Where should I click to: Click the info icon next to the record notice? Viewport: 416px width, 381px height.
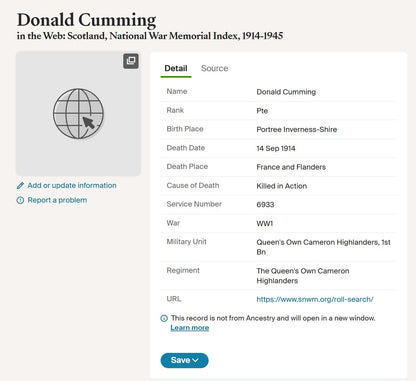tap(164, 318)
